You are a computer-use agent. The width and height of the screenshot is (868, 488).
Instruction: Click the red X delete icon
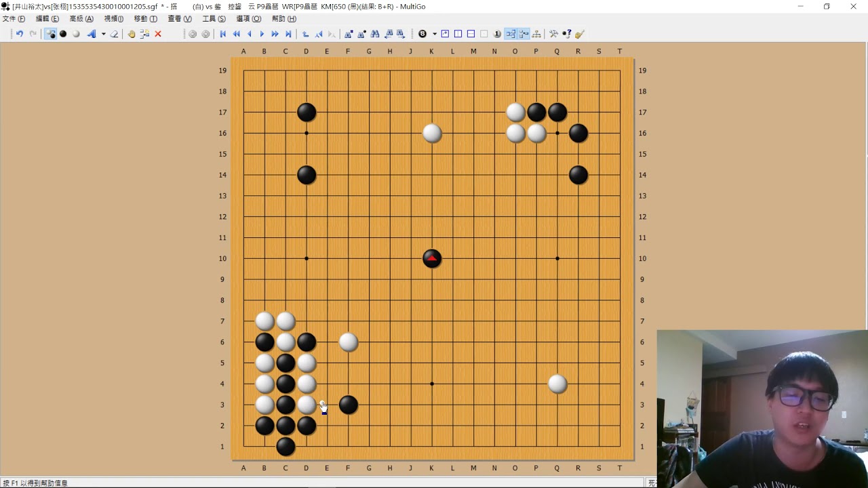(158, 34)
